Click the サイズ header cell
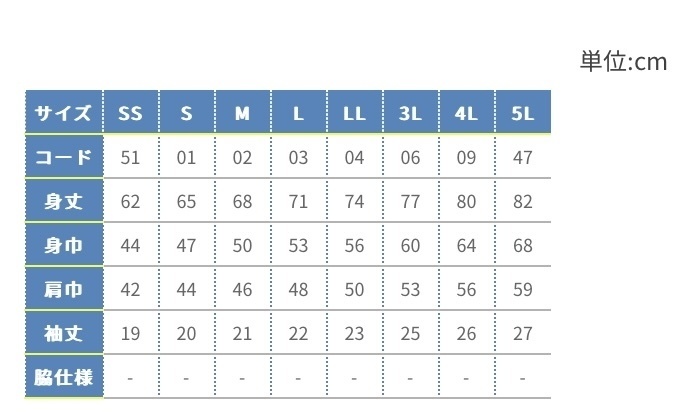The height and width of the screenshot is (414, 683). (x=64, y=113)
